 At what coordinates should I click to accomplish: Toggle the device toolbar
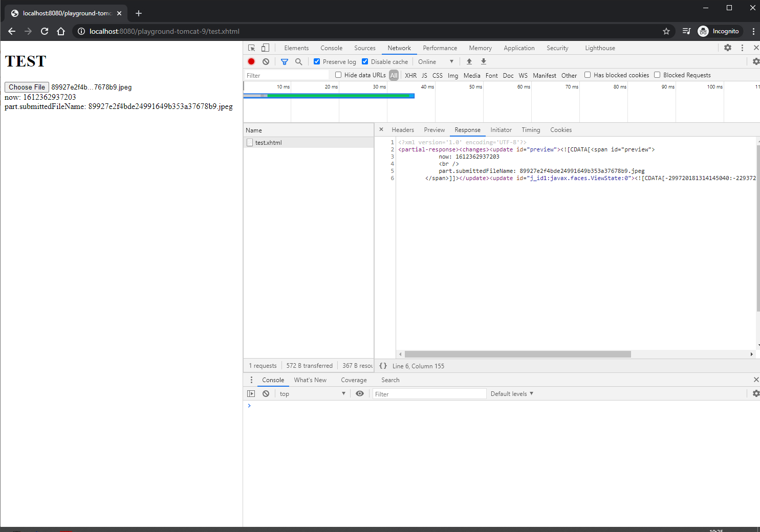click(x=265, y=48)
